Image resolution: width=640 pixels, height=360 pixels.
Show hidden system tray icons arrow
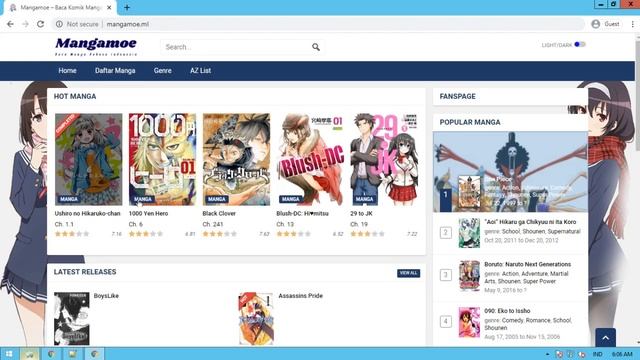click(547, 354)
